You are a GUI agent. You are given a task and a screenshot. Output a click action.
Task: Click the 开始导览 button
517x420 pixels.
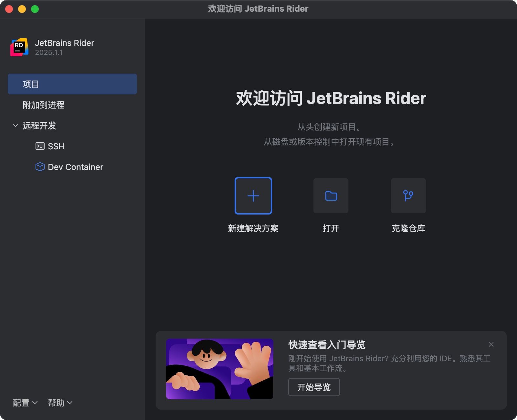click(314, 387)
